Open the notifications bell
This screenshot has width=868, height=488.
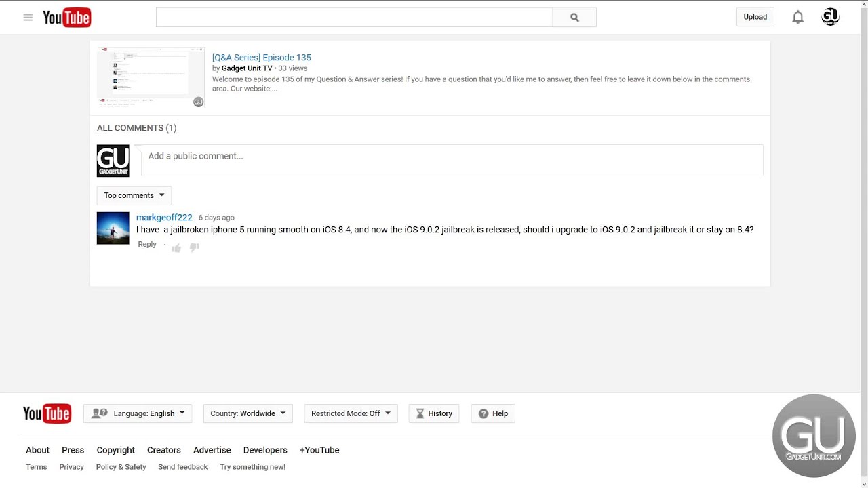point(798,18)
